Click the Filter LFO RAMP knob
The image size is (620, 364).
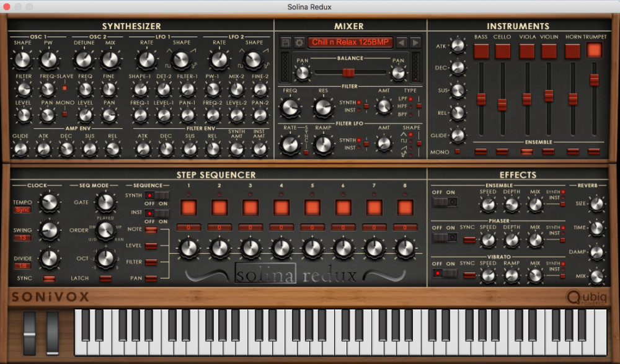point(323,144)
